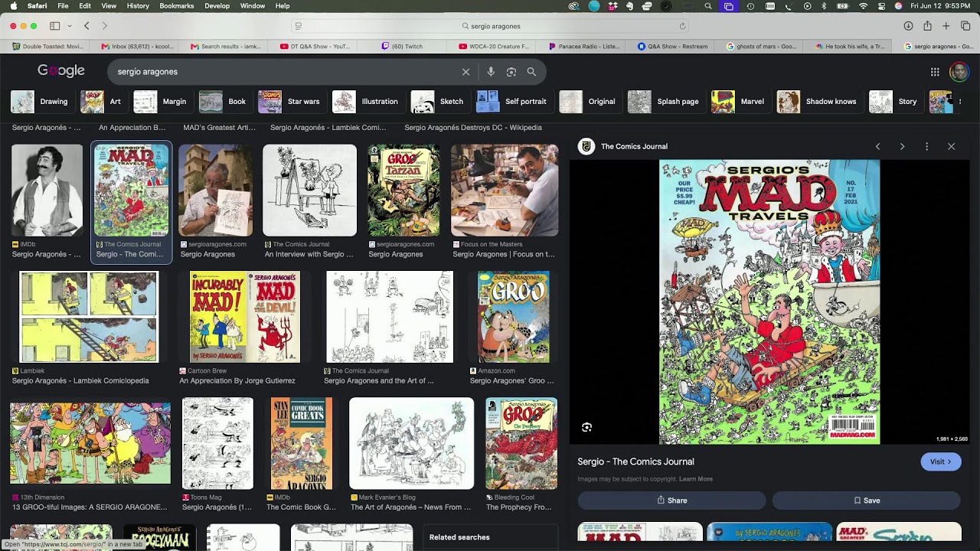Screen dimensions: 980x551
Task: Open the Focus on the Masters photo thumbnail
Action: [505, 190]
